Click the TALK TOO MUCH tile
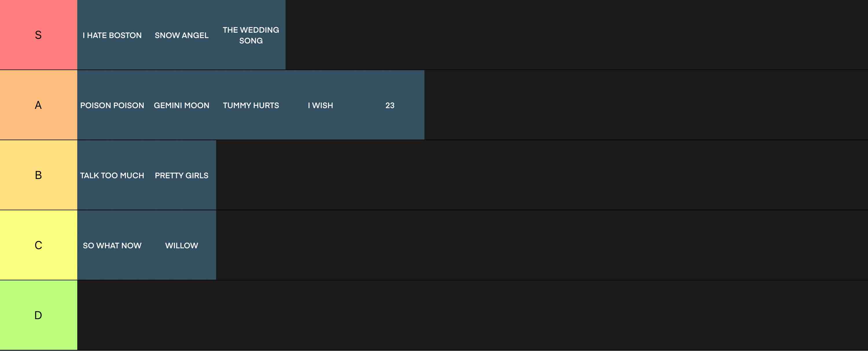The width and height of the screenshot is (868, 351). tap(112, 175)
